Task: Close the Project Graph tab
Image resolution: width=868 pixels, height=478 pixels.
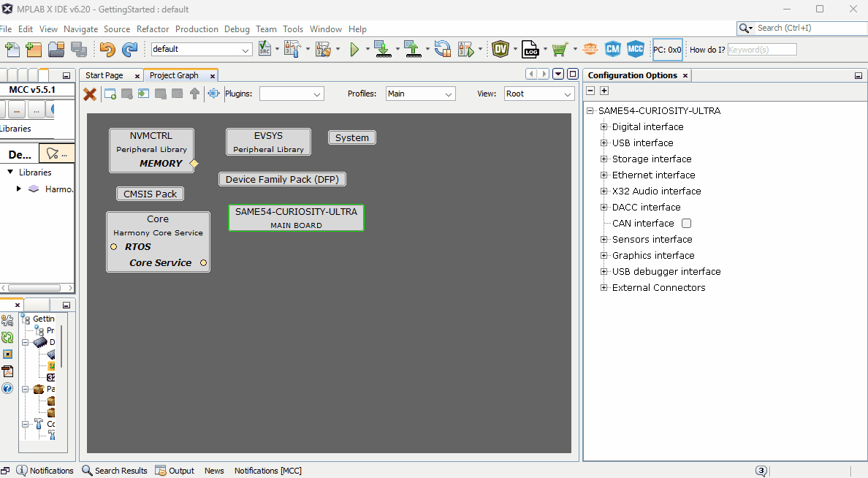Action: (213, 76)
